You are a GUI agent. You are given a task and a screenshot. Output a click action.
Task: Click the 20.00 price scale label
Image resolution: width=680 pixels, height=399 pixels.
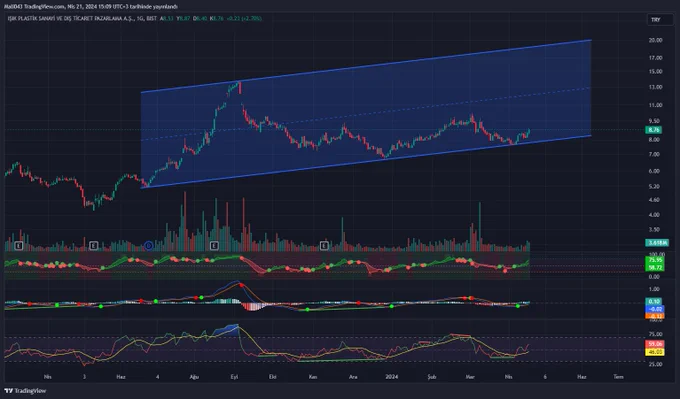click(655, 40)
